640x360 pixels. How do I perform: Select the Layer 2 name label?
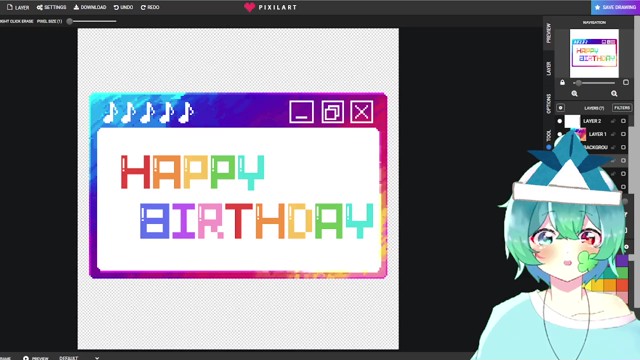point(592,121)
